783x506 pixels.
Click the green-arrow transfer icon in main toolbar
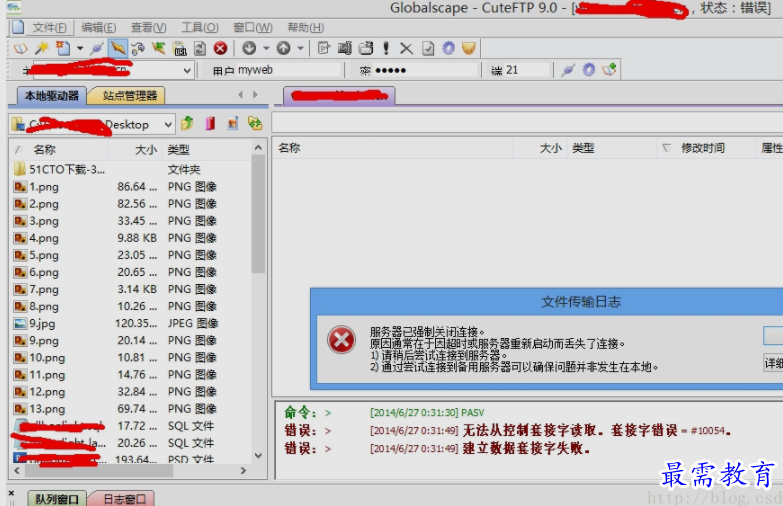(x=159, y=48)
